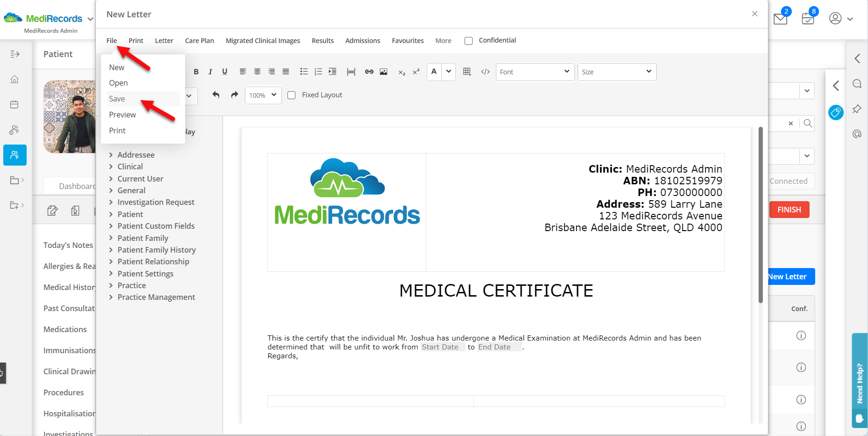The height and width of the screenshot is (436, 868).
Task: Insert image icon
Action: click(384, 72)
